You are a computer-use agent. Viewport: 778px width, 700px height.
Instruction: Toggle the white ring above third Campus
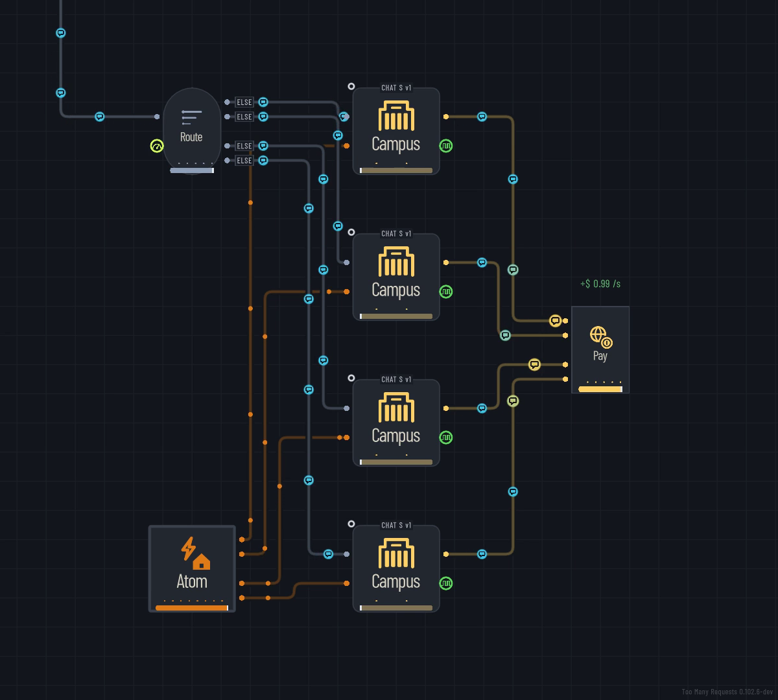351,378
